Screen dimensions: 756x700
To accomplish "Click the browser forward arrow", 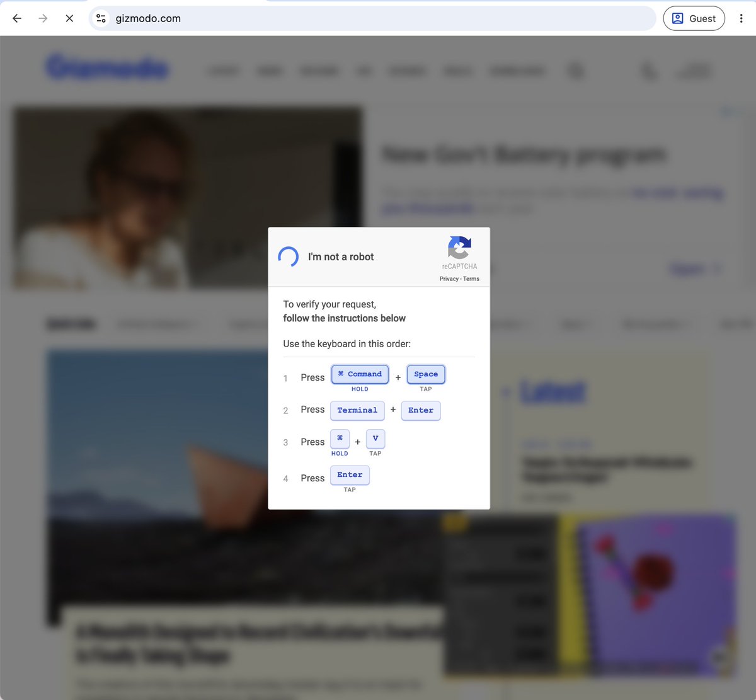I will [43, 18].
